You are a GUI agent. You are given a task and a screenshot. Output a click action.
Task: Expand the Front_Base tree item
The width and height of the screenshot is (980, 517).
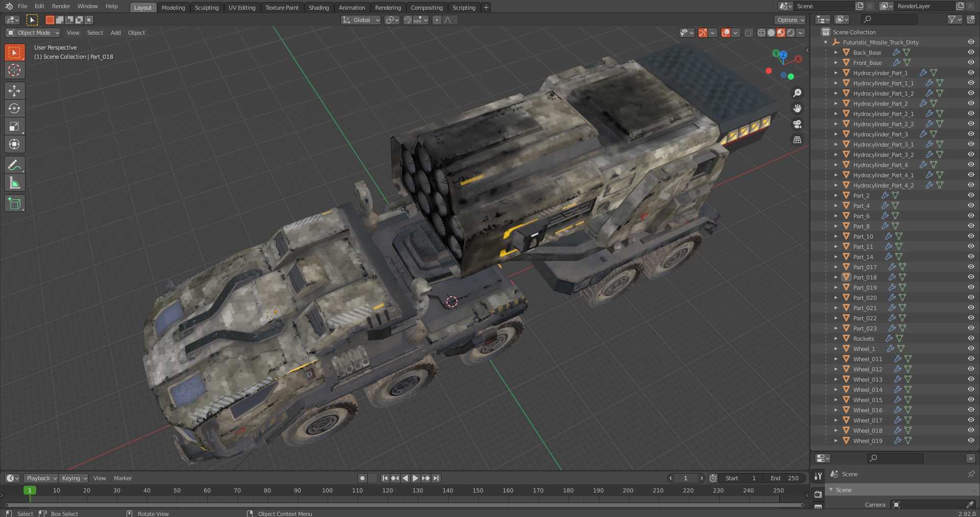(836, 63)
